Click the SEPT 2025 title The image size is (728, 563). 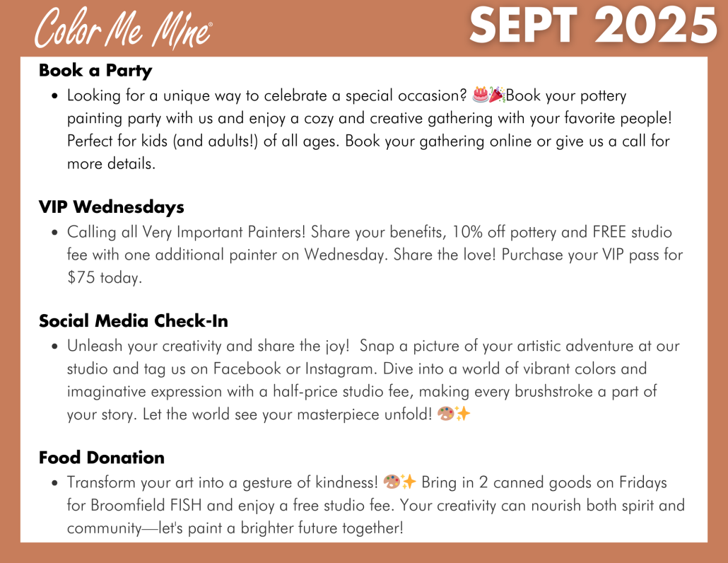click(x=594, y=26)
